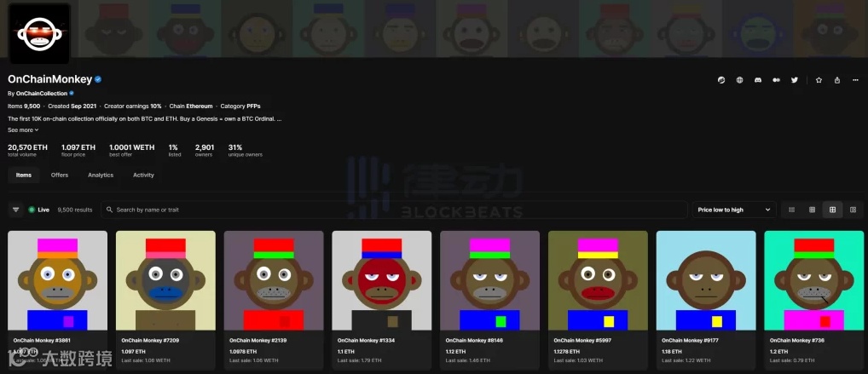Viewport: 868px width, 374px height.
Task: Open the OnChainCollection creator link
Action: [42, 94]
